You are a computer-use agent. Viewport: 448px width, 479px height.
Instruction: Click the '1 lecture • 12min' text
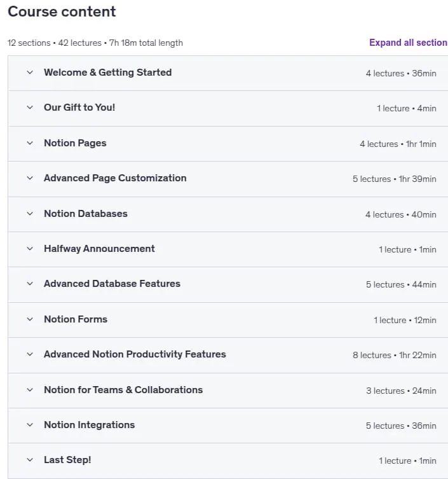405,320
